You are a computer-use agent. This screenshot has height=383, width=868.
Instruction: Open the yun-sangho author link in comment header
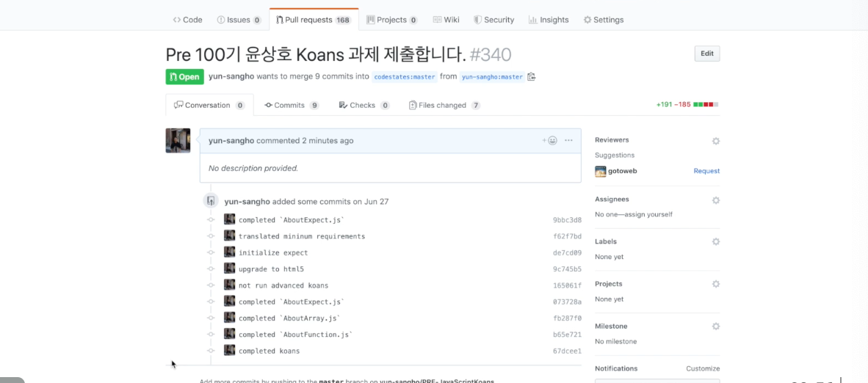coord(231,141)
